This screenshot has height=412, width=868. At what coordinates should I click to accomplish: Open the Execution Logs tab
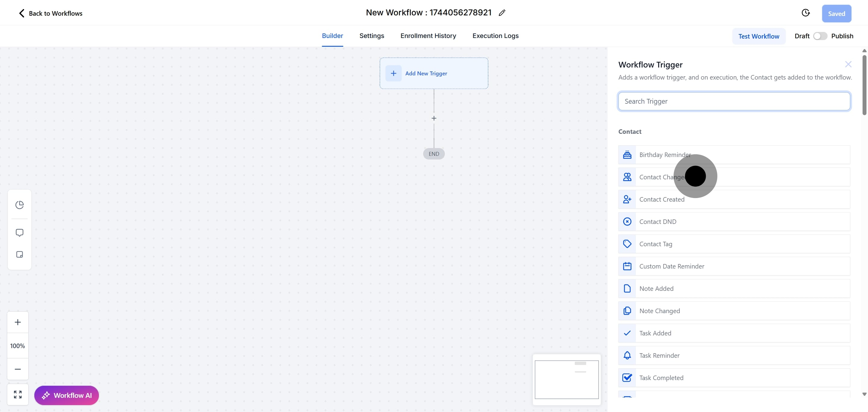pyautogui.click(x=495, y=36)
